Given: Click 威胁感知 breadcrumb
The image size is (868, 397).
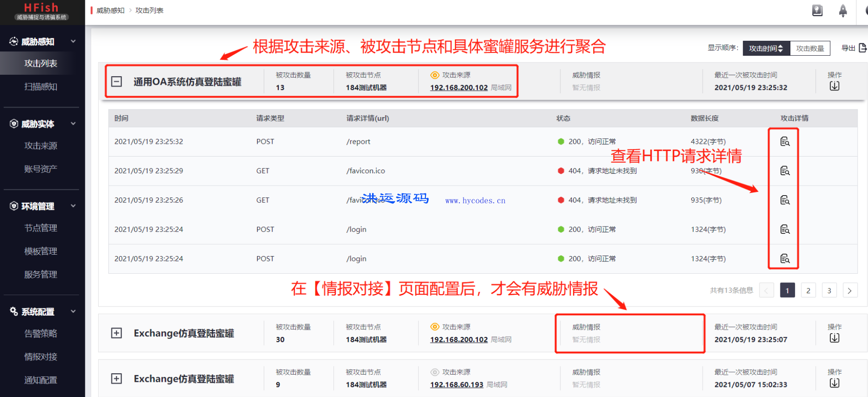Looking at the screenshot, I should click(x=110, y=10).
